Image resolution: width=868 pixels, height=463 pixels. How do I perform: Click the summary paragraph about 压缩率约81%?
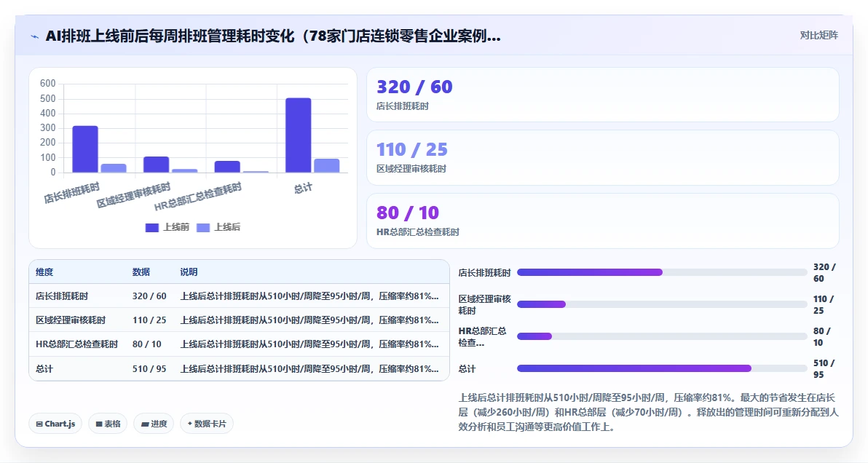pyautogui.click(x=648, y=412)
